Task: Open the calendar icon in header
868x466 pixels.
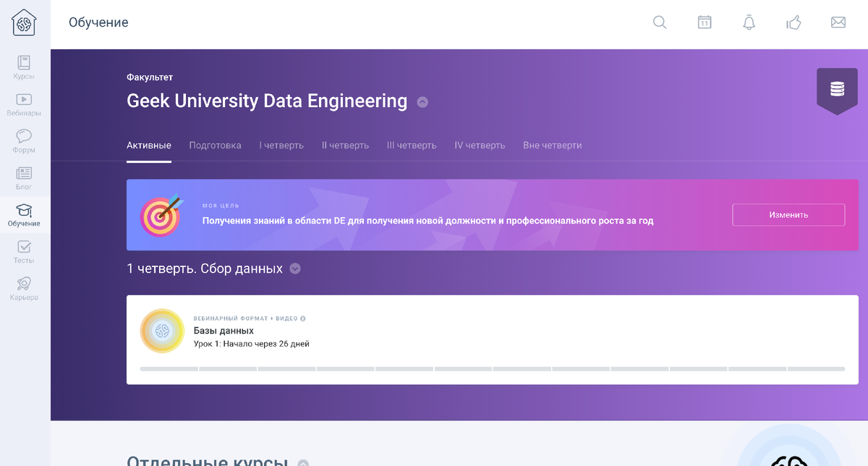Action: 705,22
